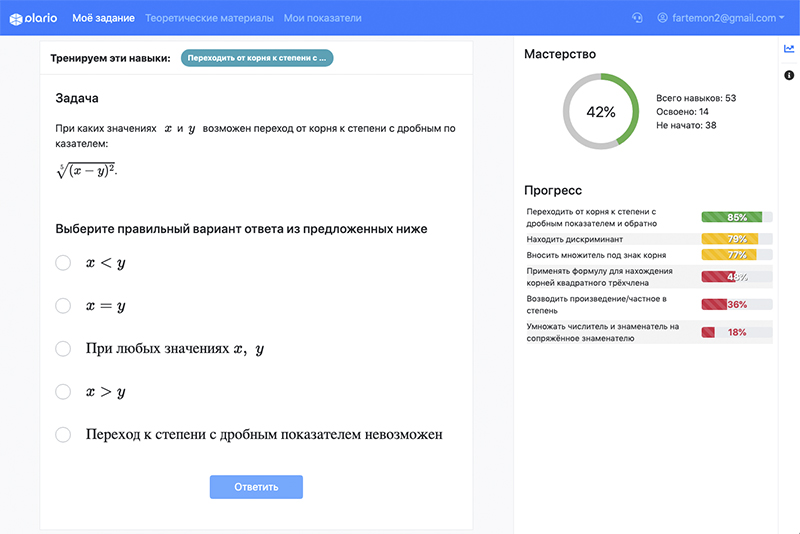This screenshot has height=534, width=800.
Task: Select the answer option x = y
Action: [x=63, y=306]
